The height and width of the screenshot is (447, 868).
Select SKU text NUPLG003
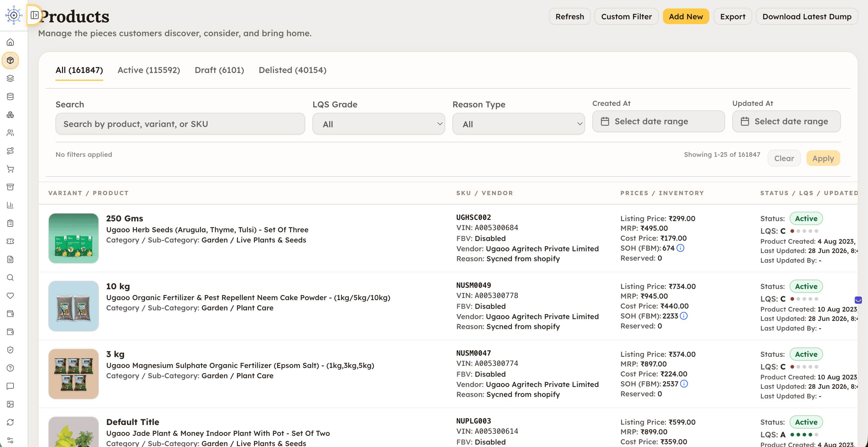click(x=474, y=421)
